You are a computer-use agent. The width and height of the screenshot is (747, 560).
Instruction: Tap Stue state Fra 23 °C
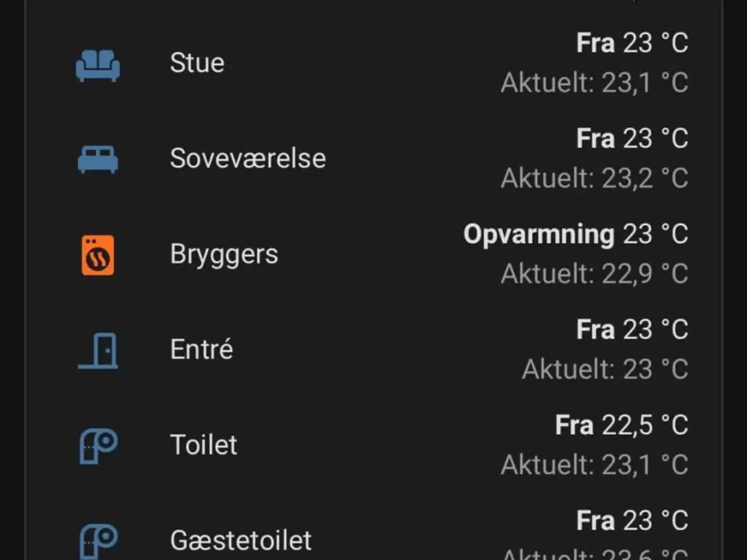(x=633, y=43)
